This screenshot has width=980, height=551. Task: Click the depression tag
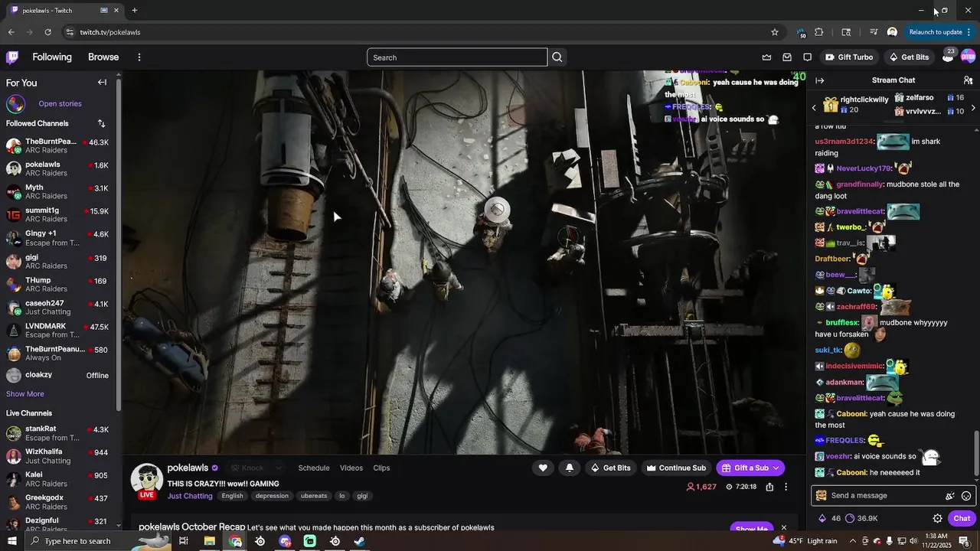(272, 496)
